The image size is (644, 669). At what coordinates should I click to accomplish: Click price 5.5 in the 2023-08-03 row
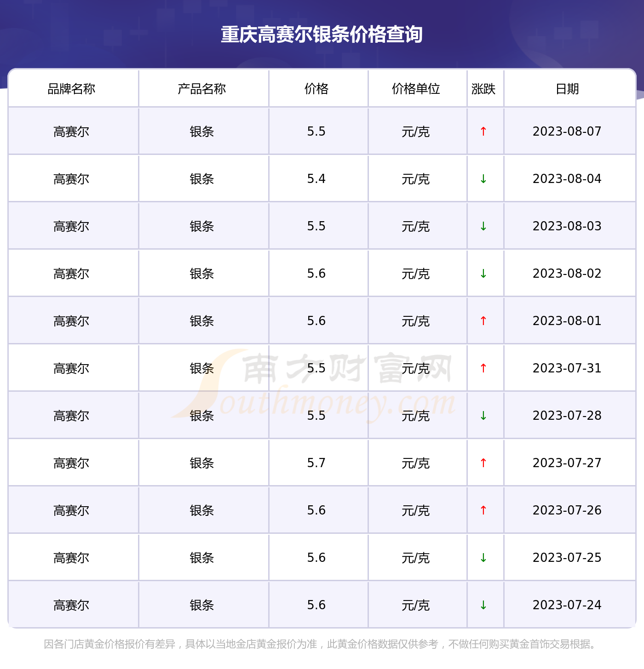(316, 226)
